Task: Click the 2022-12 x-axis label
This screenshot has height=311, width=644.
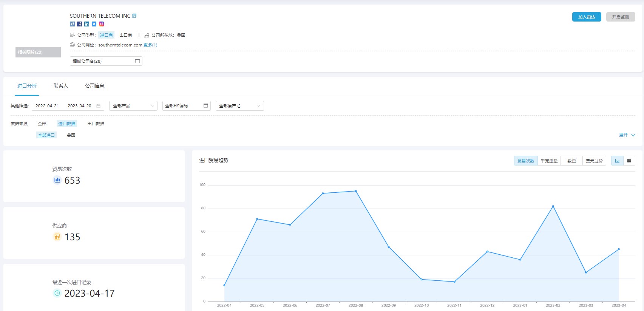Action: click(487, 305)
